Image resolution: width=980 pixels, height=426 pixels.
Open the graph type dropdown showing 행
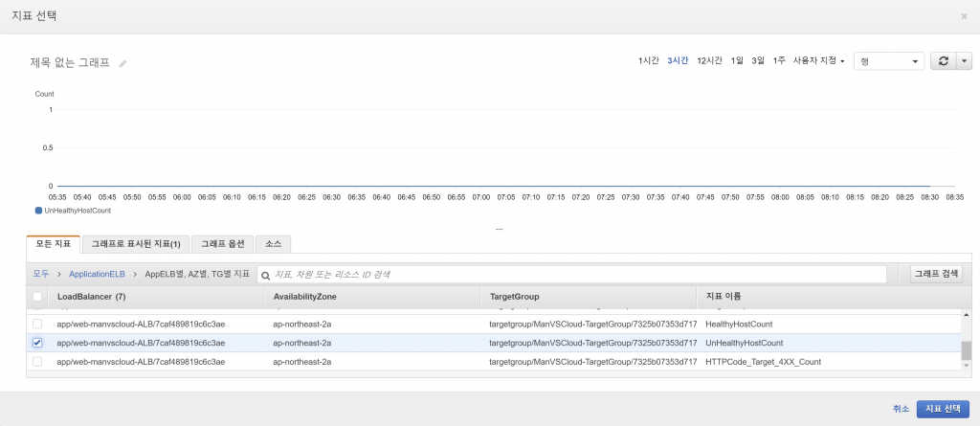tap(889, 60)
